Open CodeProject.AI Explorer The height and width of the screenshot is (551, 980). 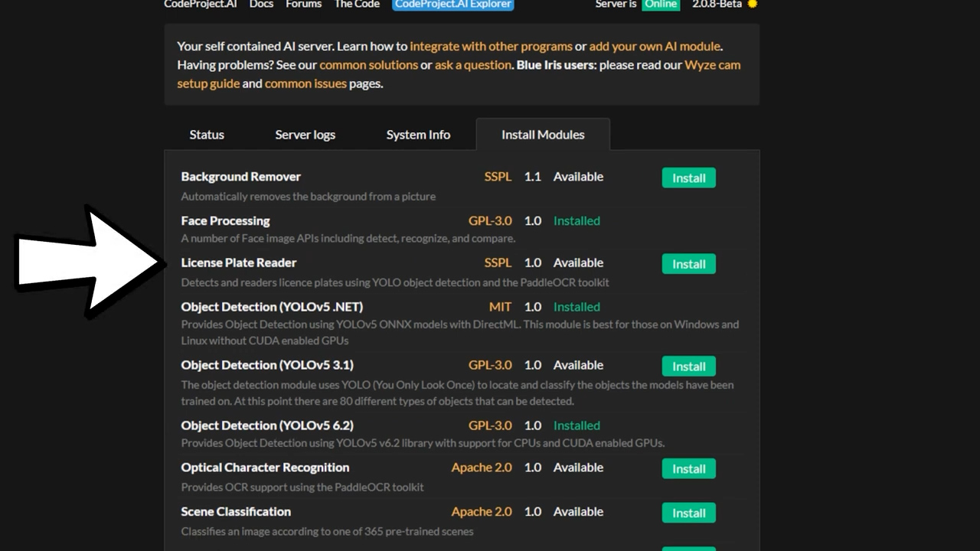pos(453,4)
